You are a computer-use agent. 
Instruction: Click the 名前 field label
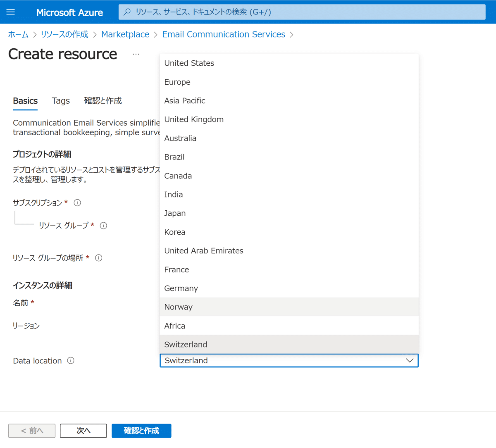(x=21, y=303)
